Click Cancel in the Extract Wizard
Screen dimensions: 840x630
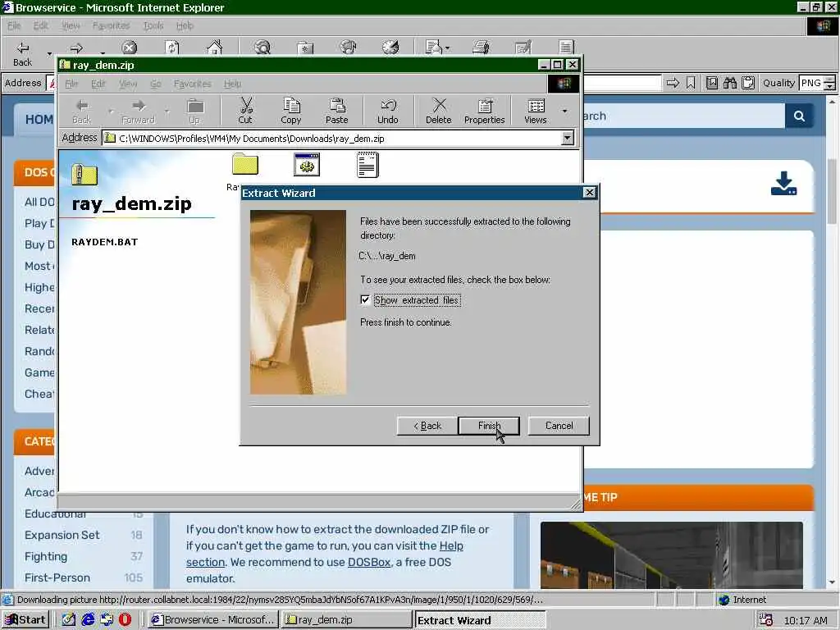click(559, 426)
